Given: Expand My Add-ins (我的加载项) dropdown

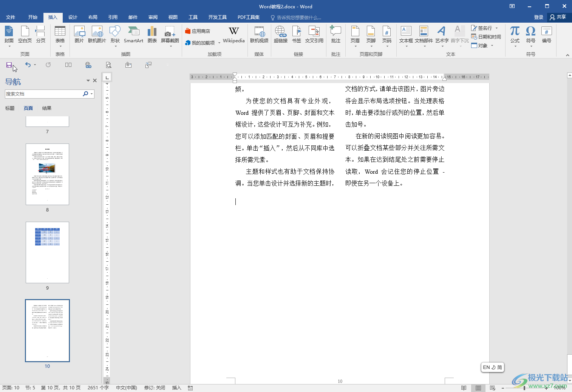Looking at the screenshot, I should click(219, 43).
